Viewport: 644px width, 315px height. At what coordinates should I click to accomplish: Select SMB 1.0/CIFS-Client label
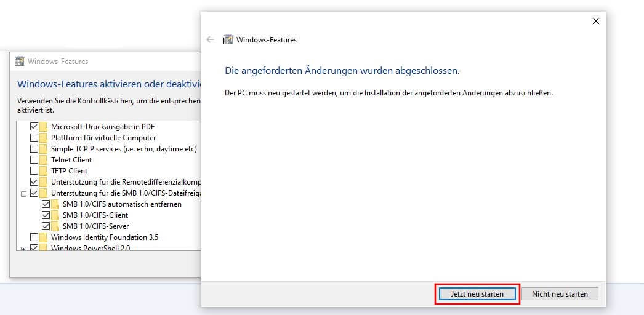(x=95, y=215)
